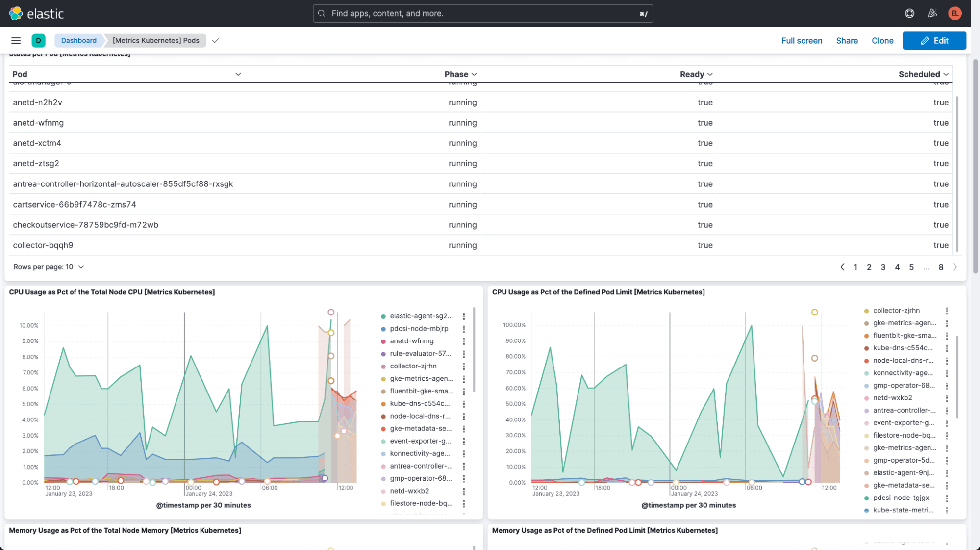Viewport: 980px width, 550px height.
Task: Click the EL user avatar
Action: click(x=955, y=13)
